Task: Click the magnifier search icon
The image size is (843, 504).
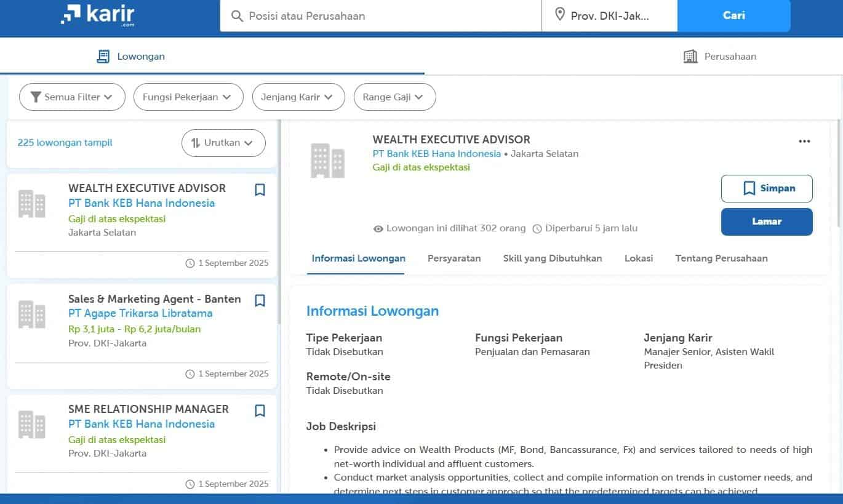Action: tap(237, 17)
